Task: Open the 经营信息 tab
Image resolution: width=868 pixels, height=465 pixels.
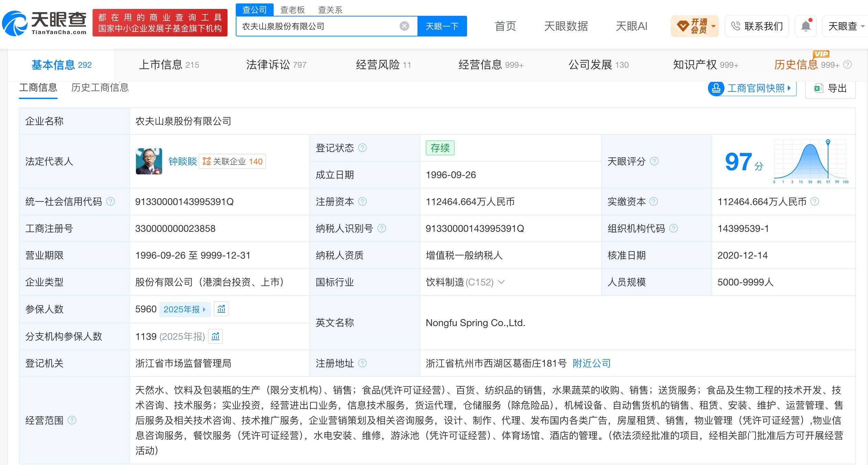Action: [x=491, y=65]
